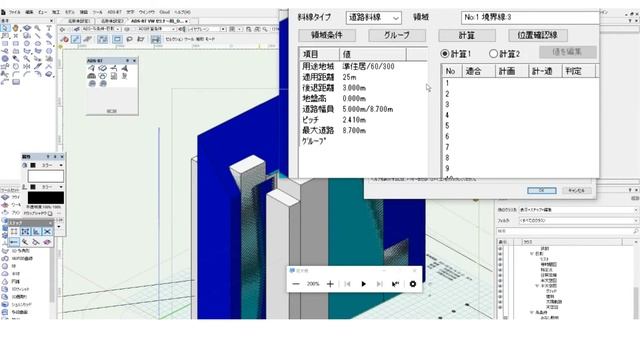The height and width of the screenshot is (360, 640).
Task: Toggle visibility of the 判定点 class row
Action: click(x=500, y=269)
